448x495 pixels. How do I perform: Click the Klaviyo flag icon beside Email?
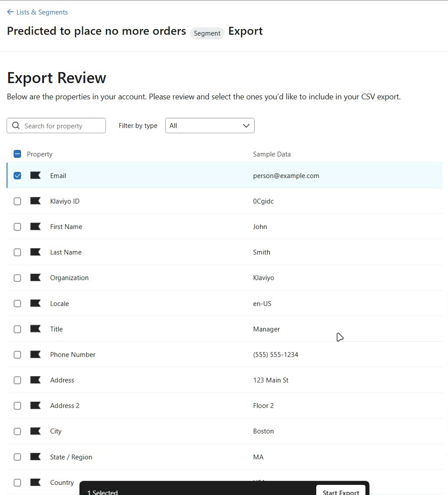(x=35, y=175)
